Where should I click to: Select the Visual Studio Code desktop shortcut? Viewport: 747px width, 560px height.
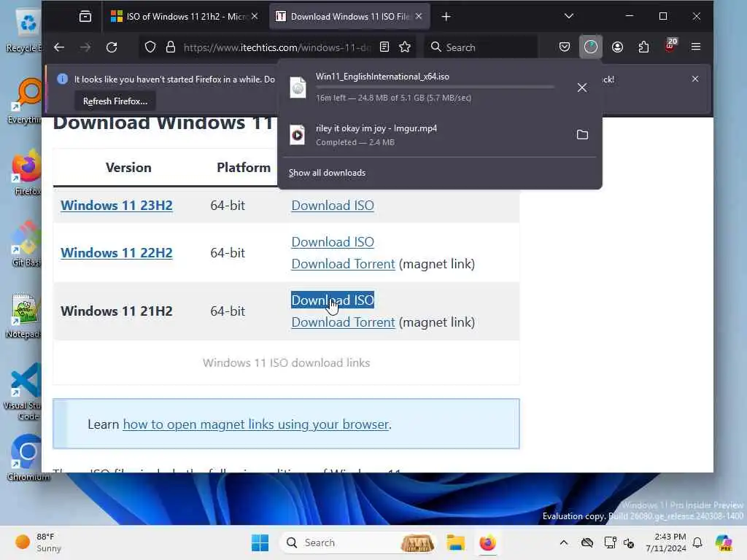[24, 392]
